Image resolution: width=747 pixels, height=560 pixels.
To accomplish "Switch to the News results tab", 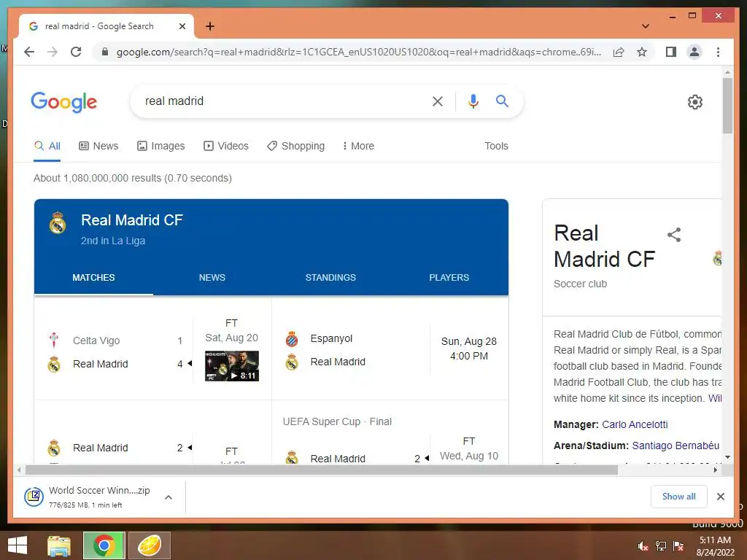I will (98, 146).
